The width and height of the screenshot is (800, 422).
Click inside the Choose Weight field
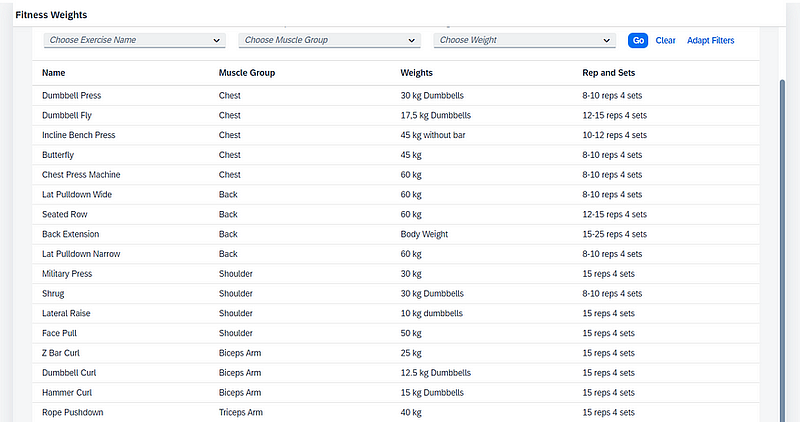[517, 40]
